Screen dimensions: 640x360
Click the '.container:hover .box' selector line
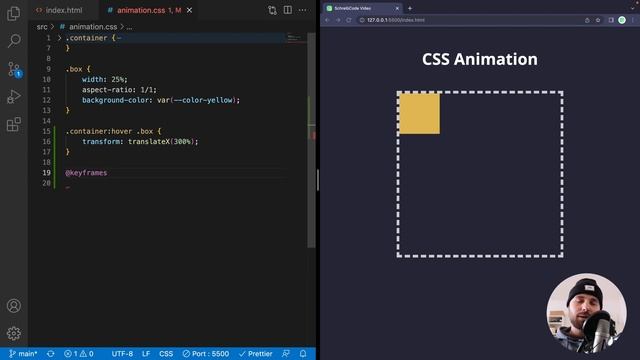click(113, 131)
